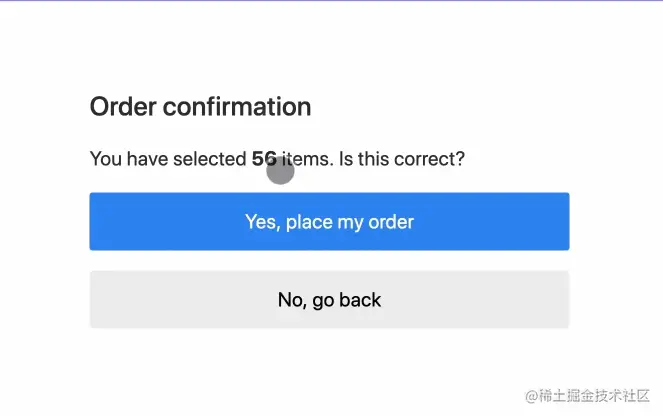Confirm with Yes, place my order button
The height and width of the screenshot is (416, 663).
pos(329,222)
